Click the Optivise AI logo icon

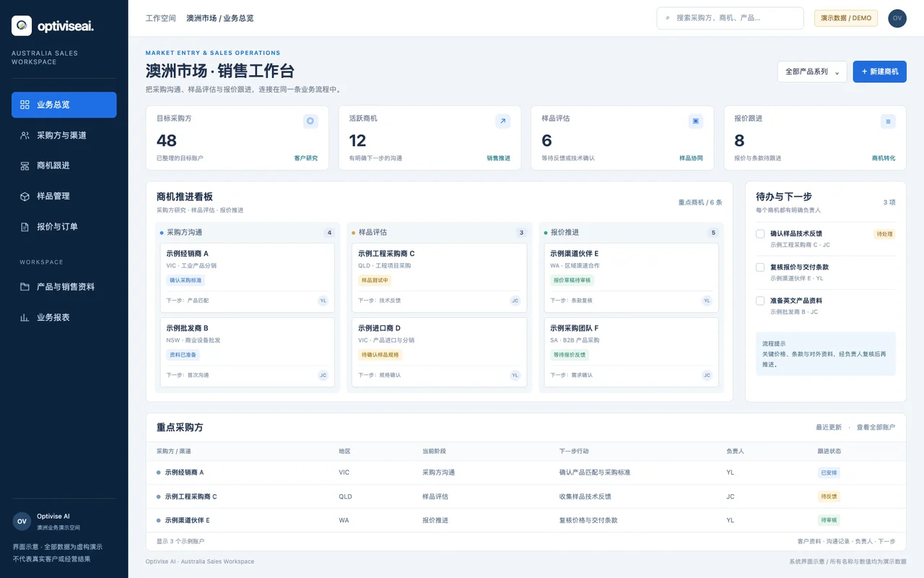pos(22,26)
